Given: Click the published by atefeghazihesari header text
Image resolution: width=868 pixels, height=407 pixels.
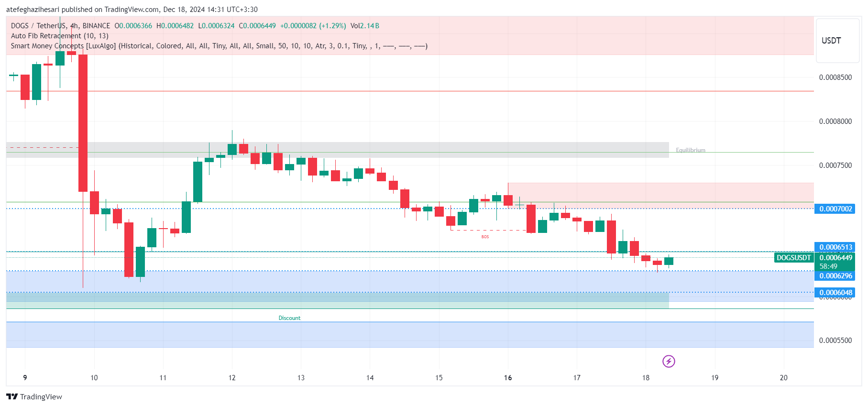Looking at the screenshot, I should 132,10.
